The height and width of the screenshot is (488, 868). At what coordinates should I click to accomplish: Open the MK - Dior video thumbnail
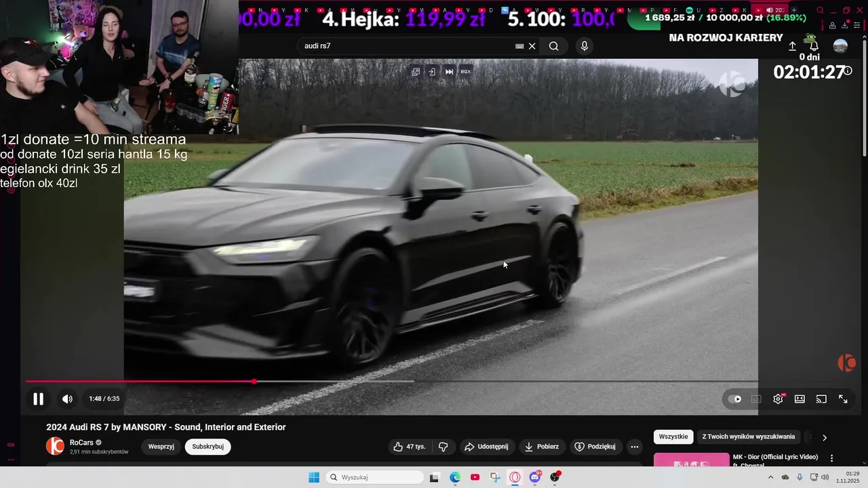(692, 460)
